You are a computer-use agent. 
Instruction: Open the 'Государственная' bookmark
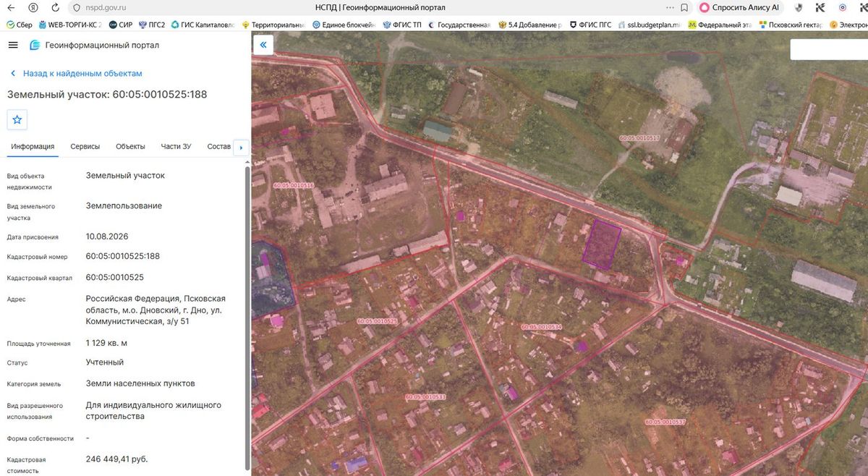(459, 25)
